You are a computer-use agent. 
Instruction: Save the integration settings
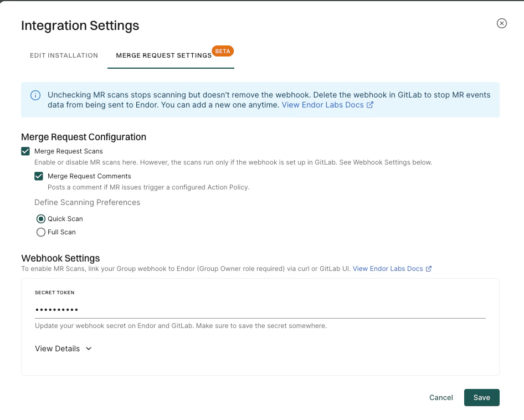tap(481, 397)
